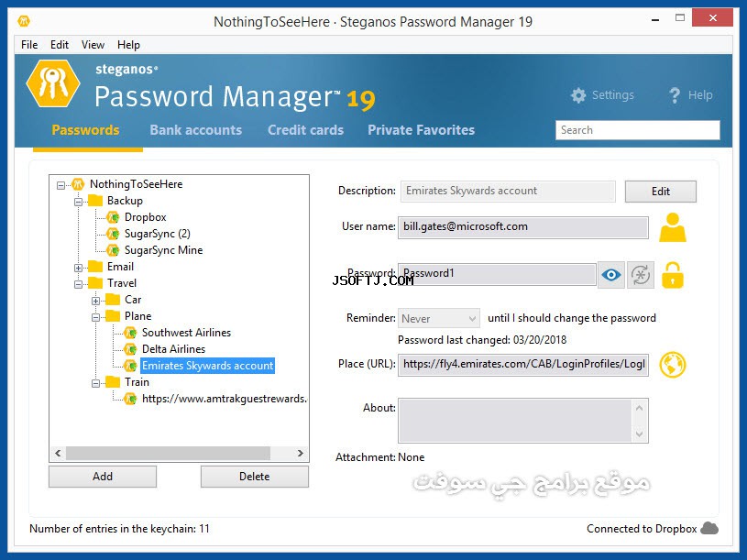
Task: Collapse the Train folder node
Action: click(95, 383)
